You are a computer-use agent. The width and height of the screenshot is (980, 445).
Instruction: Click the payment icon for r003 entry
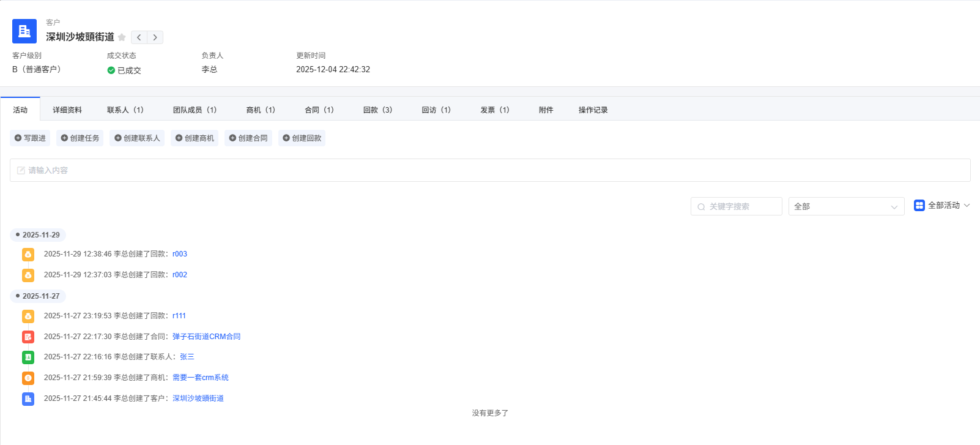tap(28, 254)
